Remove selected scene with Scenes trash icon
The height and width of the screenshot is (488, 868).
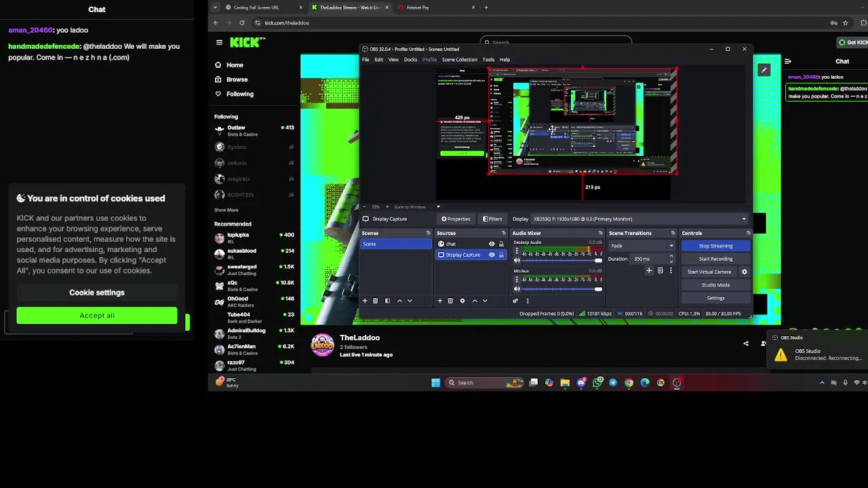tap(376, 301)
